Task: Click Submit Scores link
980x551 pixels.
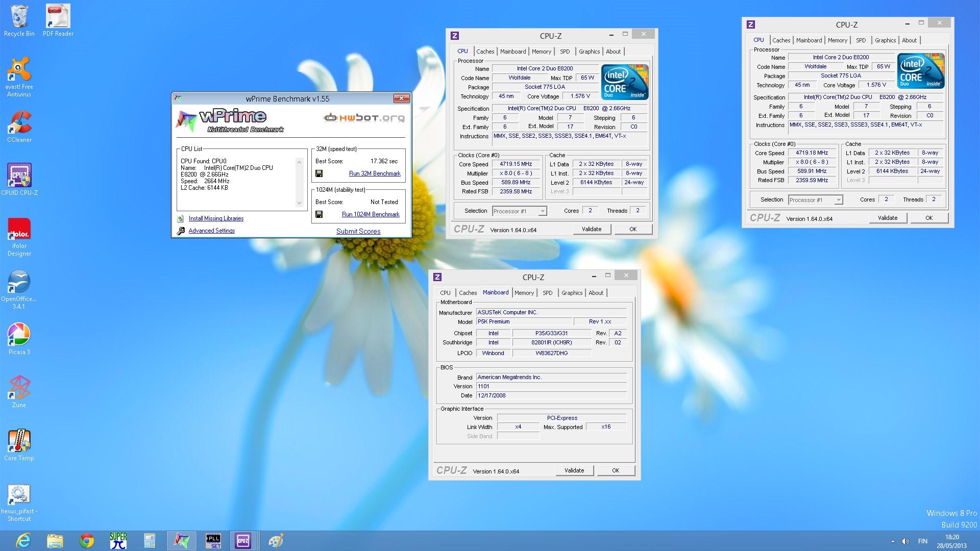Action: click(x=358, y=231)
